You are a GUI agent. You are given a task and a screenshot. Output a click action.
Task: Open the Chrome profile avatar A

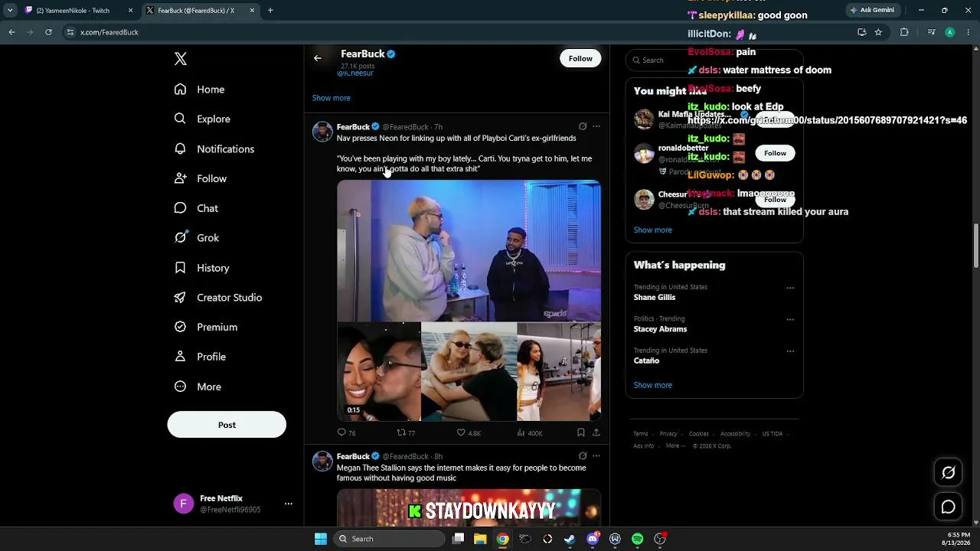coord(950,32)
